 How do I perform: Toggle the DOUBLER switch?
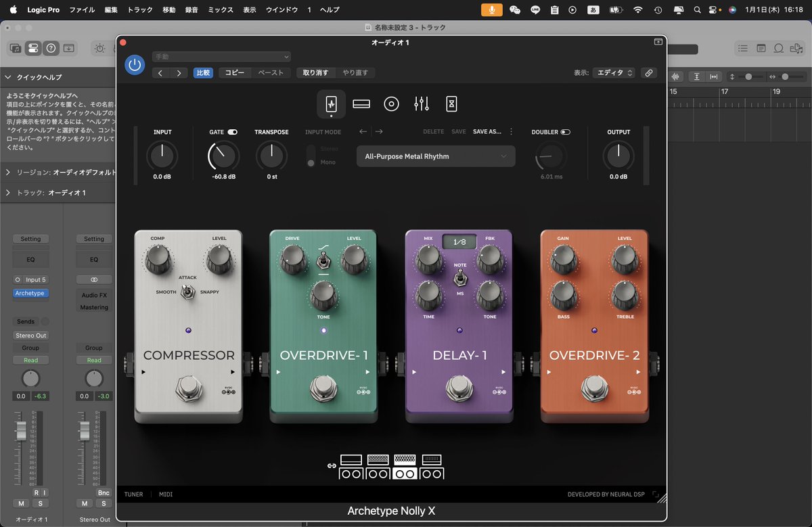tap(565, 133)
